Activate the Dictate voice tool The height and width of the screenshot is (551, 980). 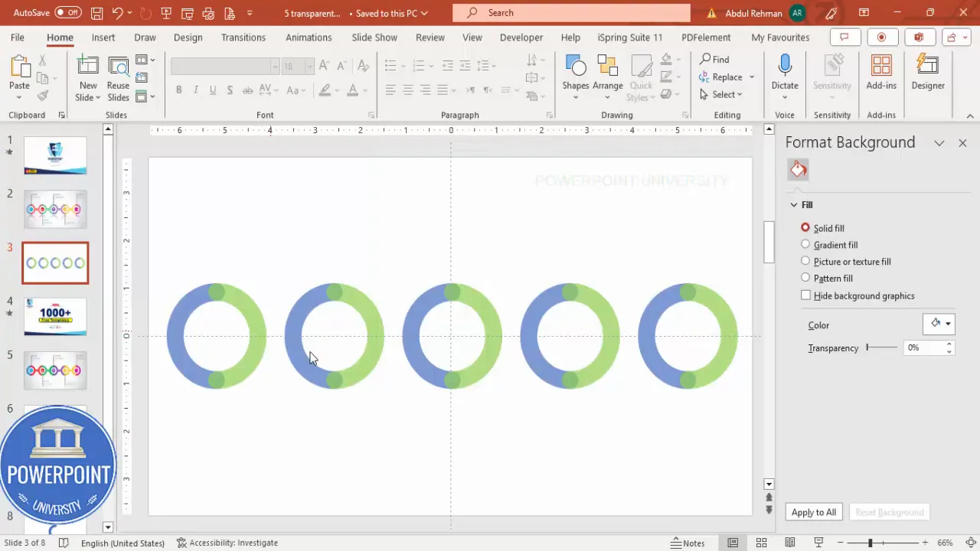coord(785,74)
